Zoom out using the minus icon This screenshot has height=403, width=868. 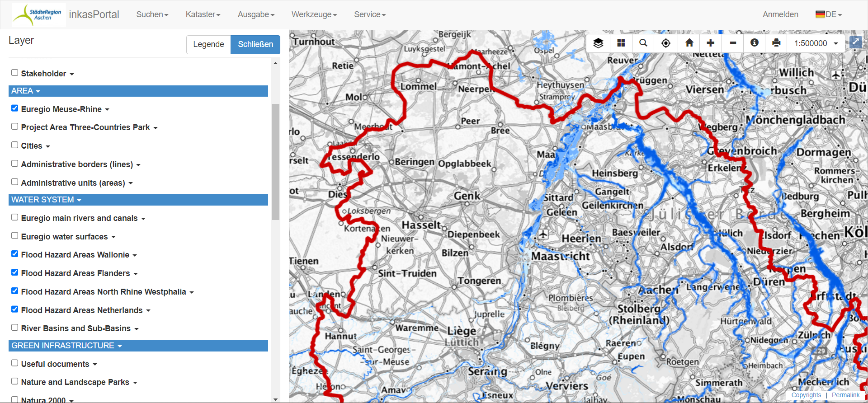[733, 43]
